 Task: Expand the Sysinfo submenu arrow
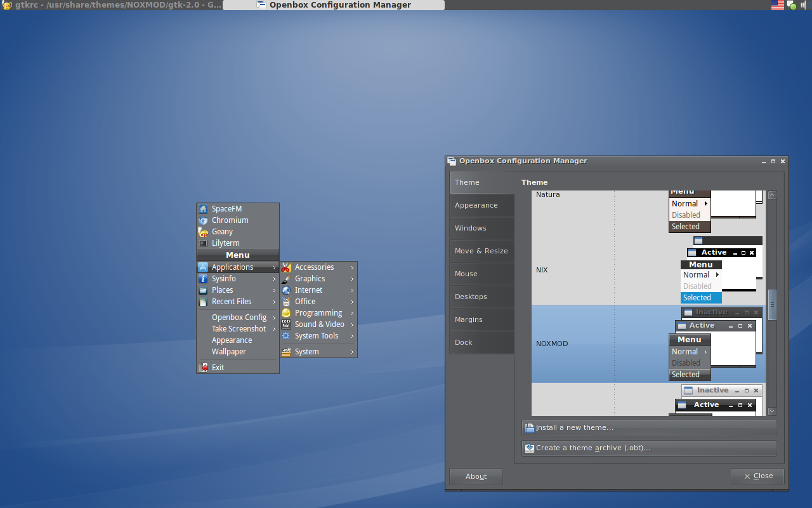(274, 279)
